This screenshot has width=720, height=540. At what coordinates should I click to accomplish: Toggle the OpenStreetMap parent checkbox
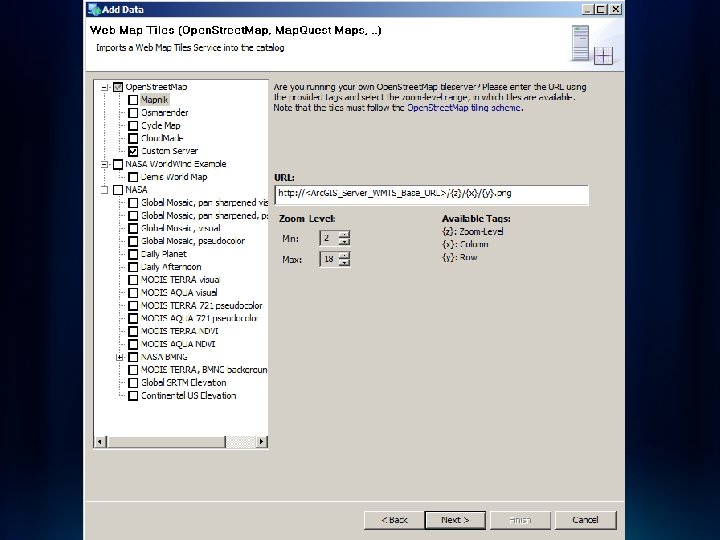[x=118, y=87]
